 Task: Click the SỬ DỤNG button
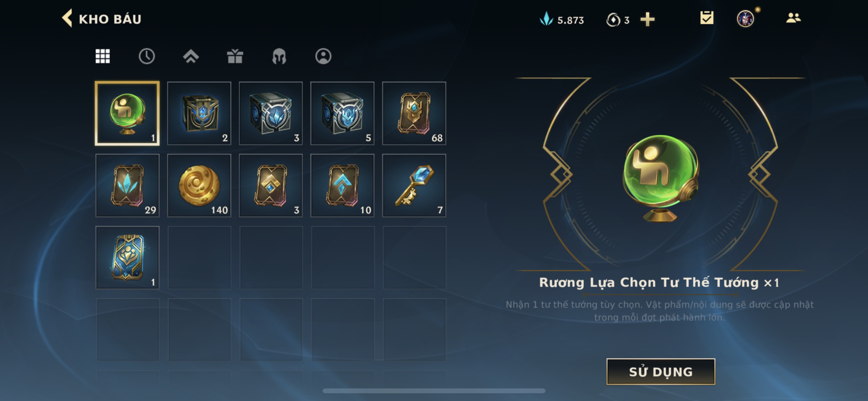tap(661, 371)
